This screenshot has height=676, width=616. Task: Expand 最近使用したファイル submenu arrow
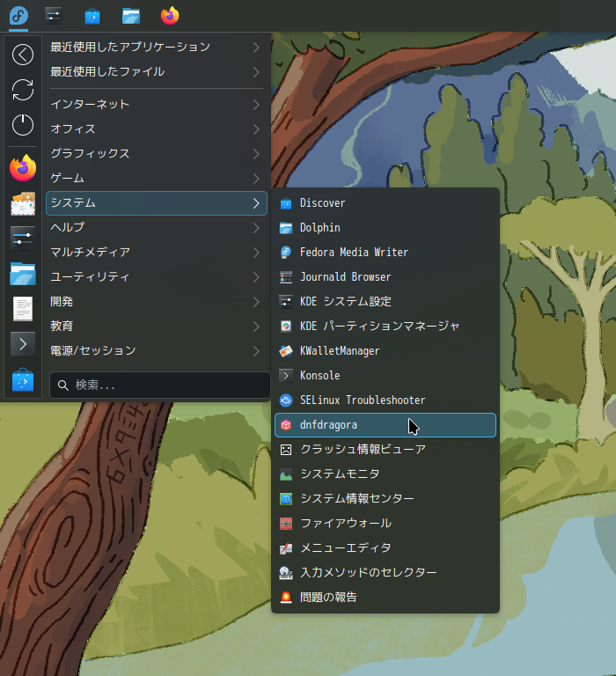tap(256, 71)
